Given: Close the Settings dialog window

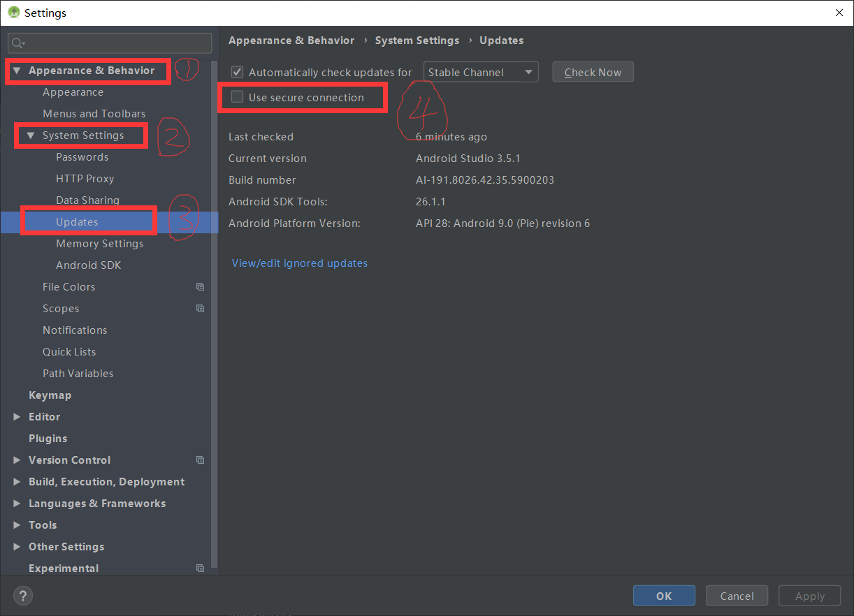Looking at the screenshot, I should click(839, 13).
